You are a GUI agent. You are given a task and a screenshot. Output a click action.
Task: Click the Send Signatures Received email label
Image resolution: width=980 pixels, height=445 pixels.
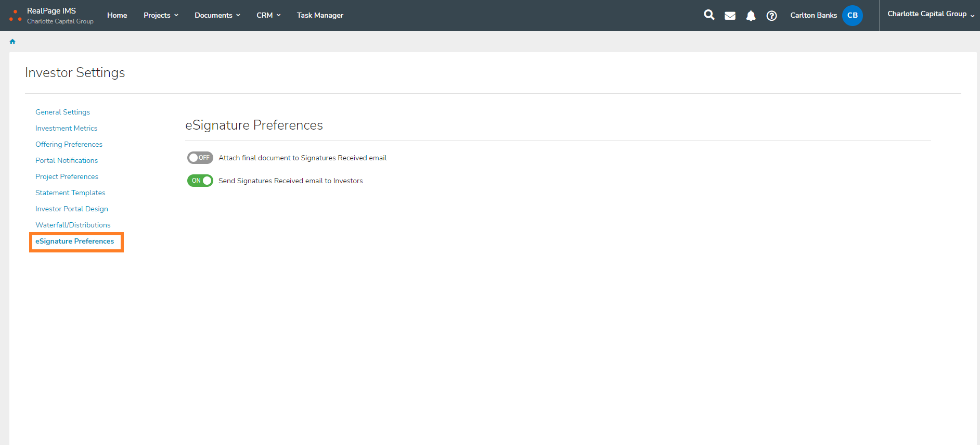pos(291,181)
